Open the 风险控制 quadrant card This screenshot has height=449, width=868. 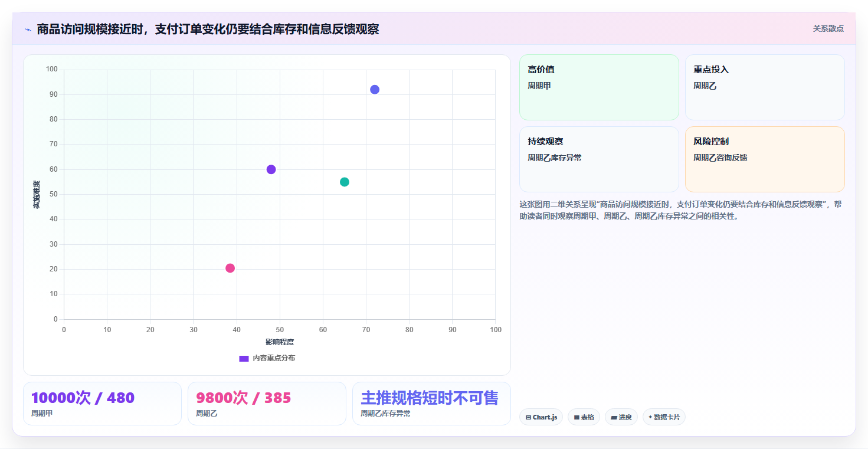coord(765,159)
